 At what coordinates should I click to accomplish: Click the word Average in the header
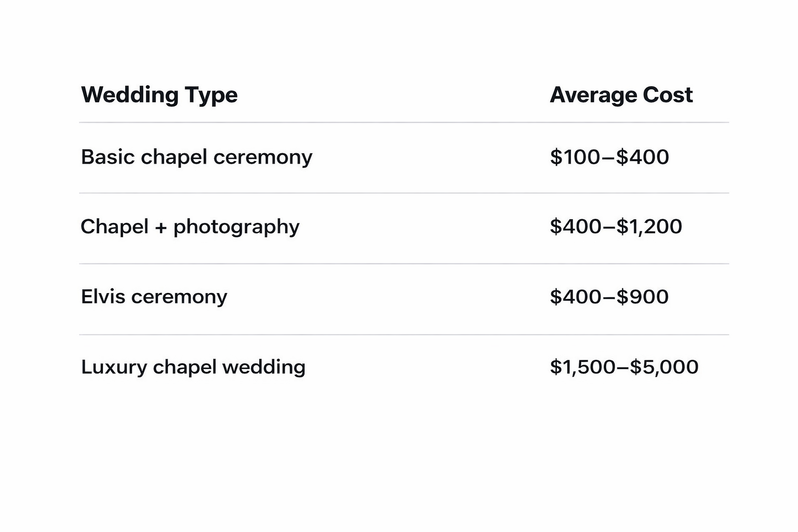coord(593,95)
